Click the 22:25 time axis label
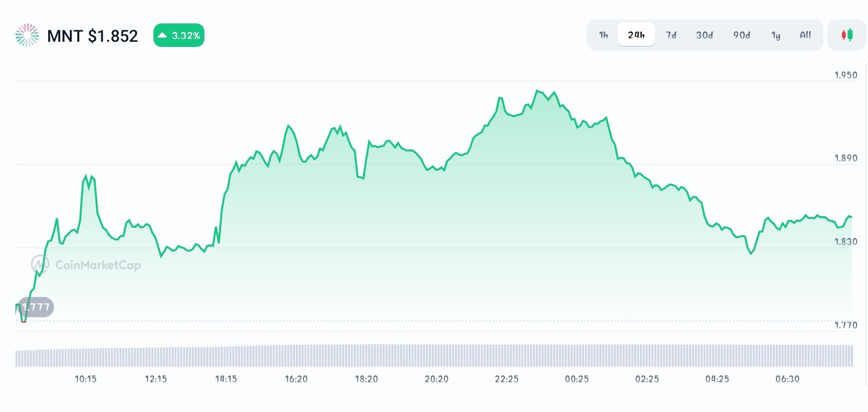 (x=507, y=379)
